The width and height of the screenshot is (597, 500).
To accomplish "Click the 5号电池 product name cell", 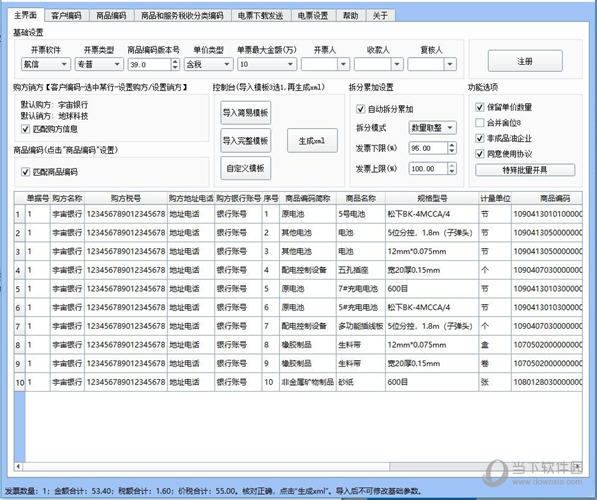I will [361, 214].
